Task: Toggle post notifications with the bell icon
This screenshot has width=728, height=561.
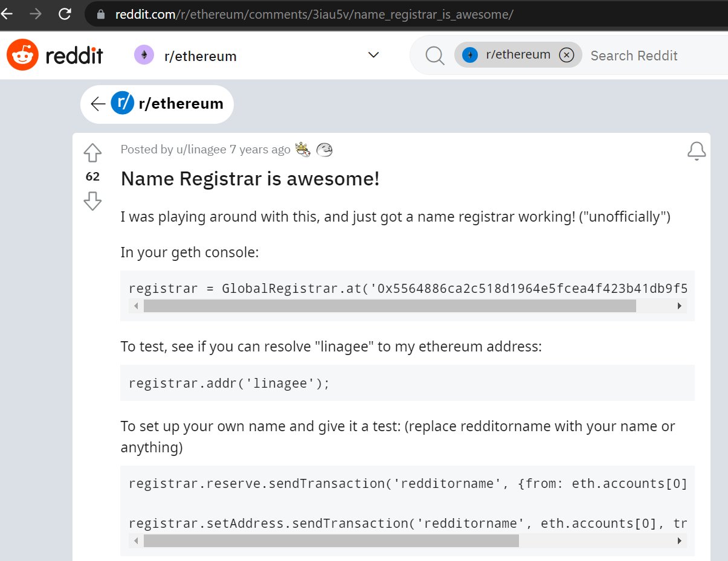Action: [697, 151]
